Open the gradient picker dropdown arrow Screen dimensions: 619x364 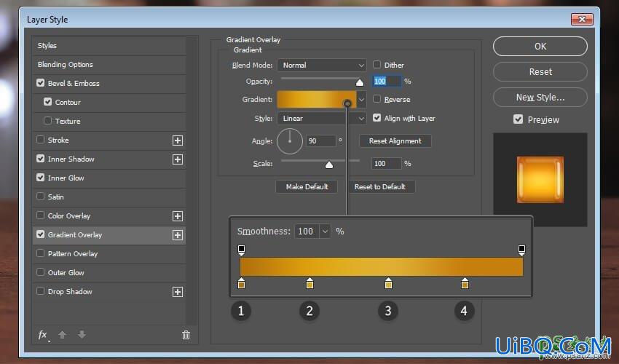coord(361,100)
